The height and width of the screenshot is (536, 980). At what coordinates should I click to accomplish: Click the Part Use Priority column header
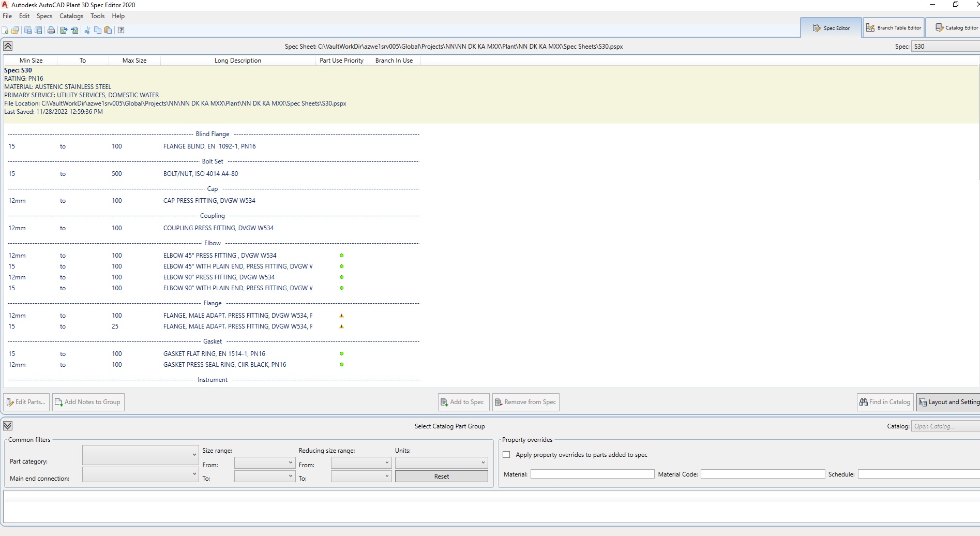[341, 61]
